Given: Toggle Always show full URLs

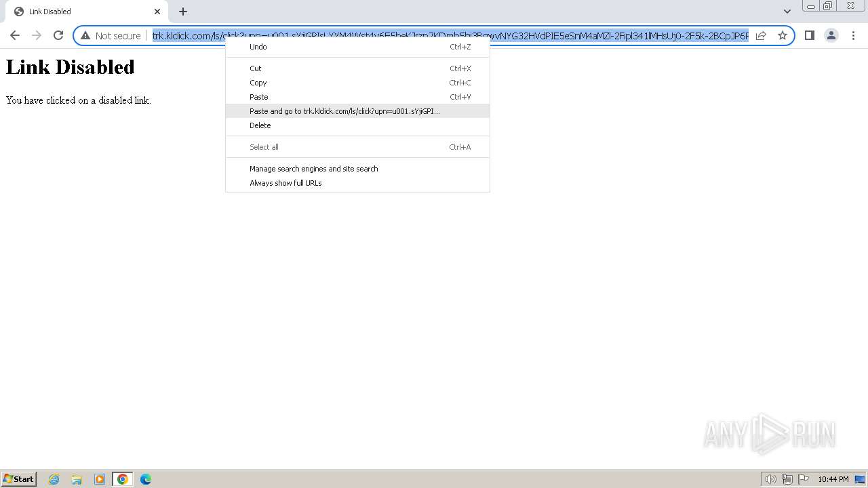Looking at the screenshot, I should (x=357, y=183).
